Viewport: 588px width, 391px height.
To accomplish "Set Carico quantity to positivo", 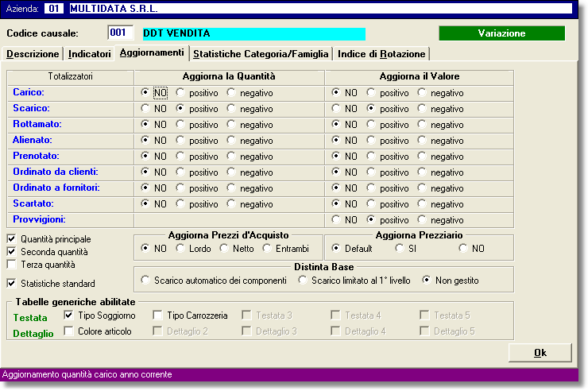I will coord(180,92).
